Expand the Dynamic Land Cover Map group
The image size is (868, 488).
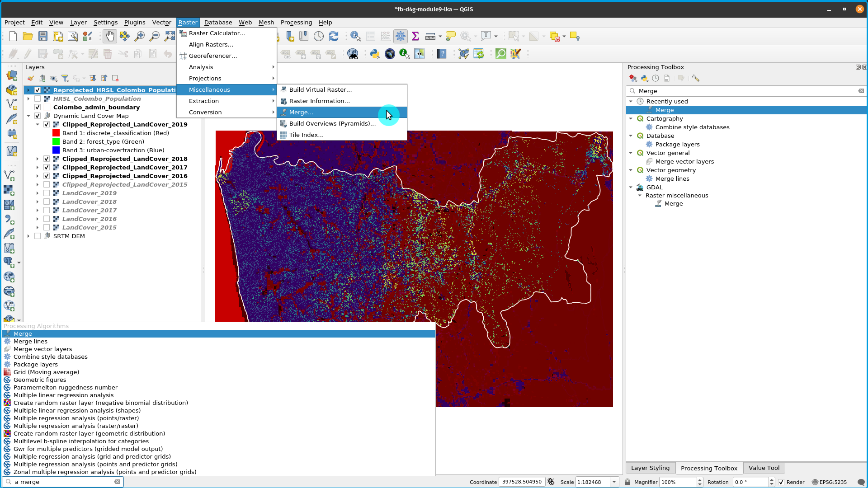[x=28, y=116]
